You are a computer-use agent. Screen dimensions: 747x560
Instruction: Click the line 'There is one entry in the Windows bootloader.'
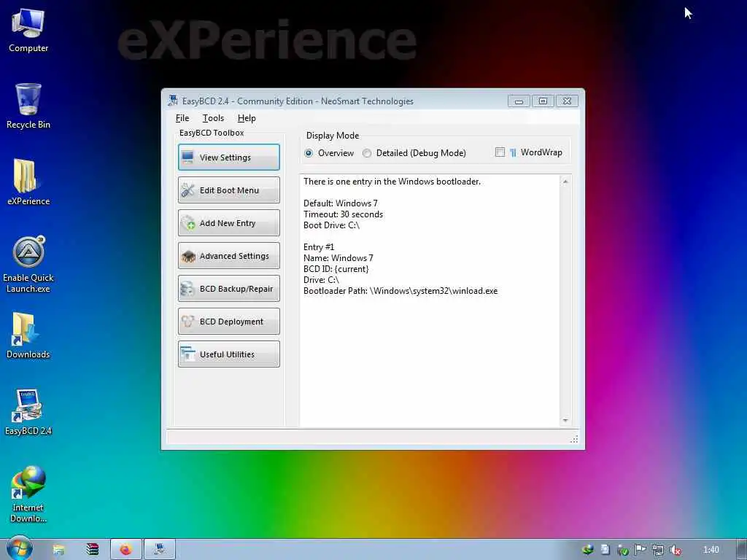pyautogui.click(x=392, y=182)
